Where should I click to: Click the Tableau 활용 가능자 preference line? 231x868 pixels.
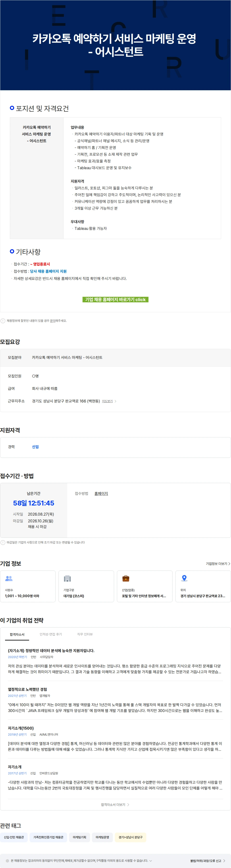90,228
